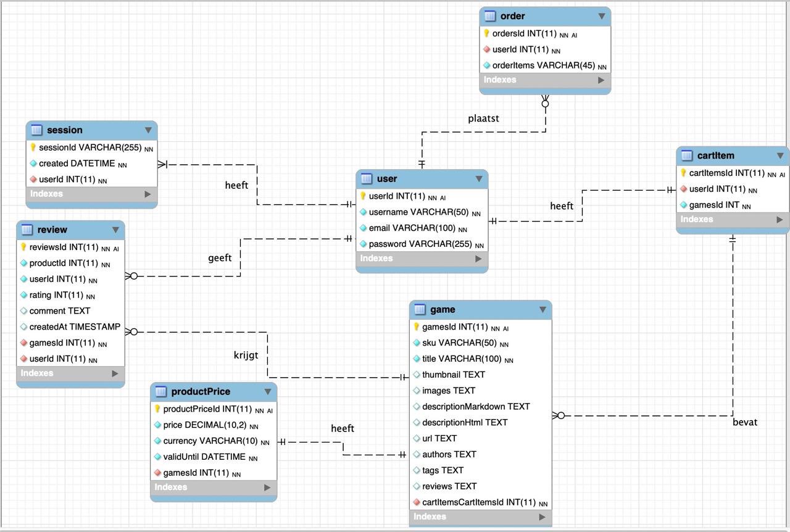This screenshot has height=532, width=790.
Task: Expand Indexes in the productPrice table
Action: click(x=267, y=488)
